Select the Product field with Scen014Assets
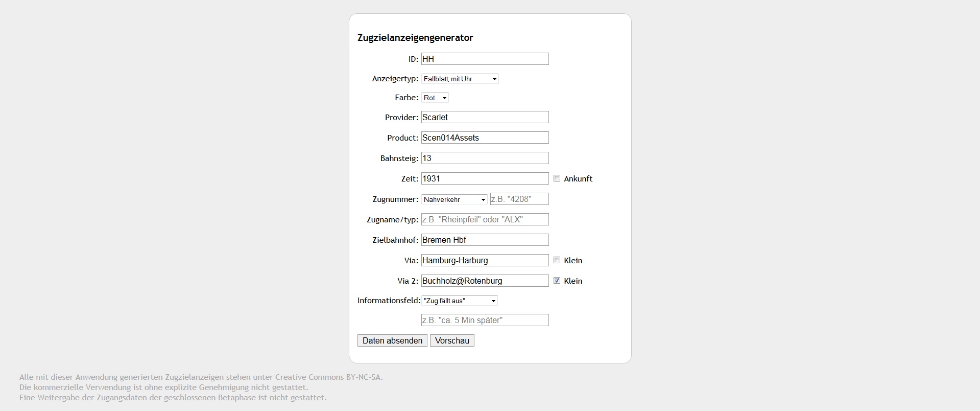This screenshot has width=980, height=411. coord(485,138)
